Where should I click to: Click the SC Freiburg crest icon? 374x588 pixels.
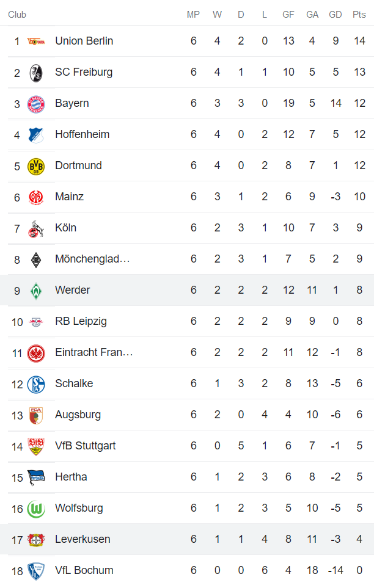pyautogui.click(x=35, y=71)
